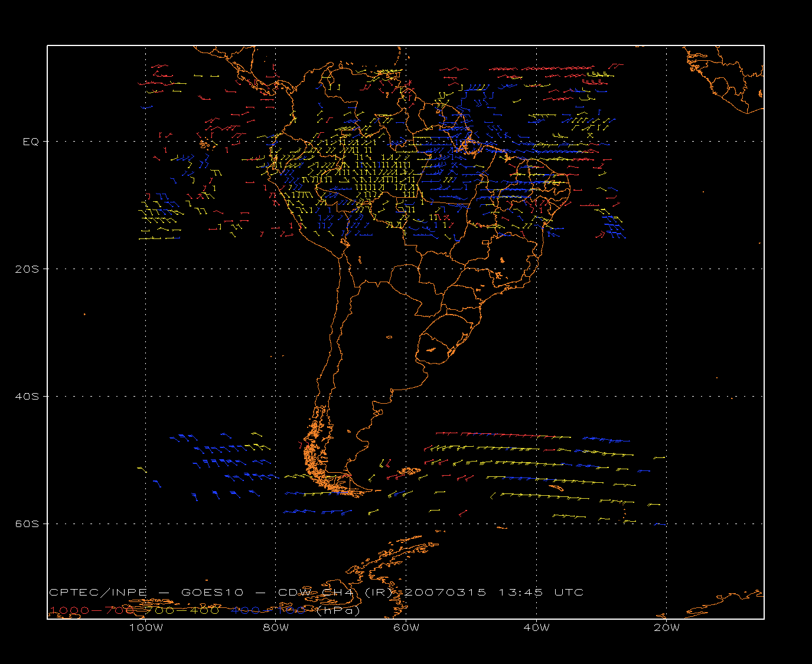The width and height of the screenshot is (812, 664).
Task: Click the 100W longitude label
Action: pos(146,627)
